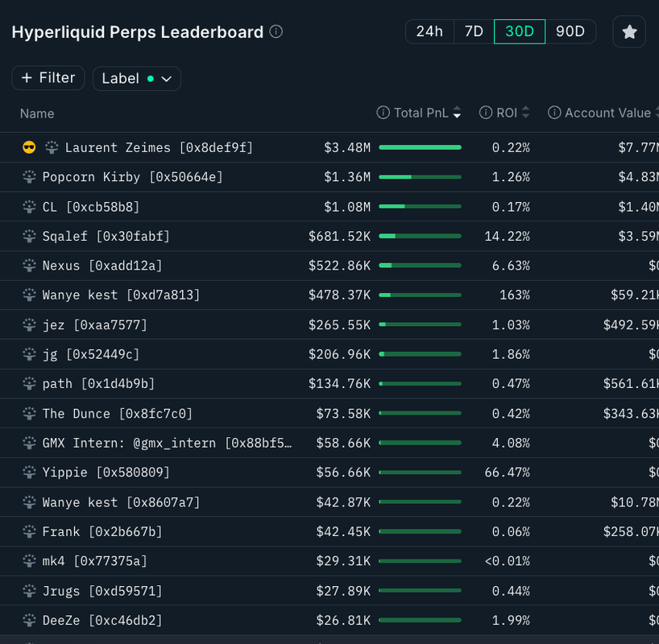This screenshot has height=644, width=659.
Task: Click trader icon beside GMX Intern
Action: (30, 443)
